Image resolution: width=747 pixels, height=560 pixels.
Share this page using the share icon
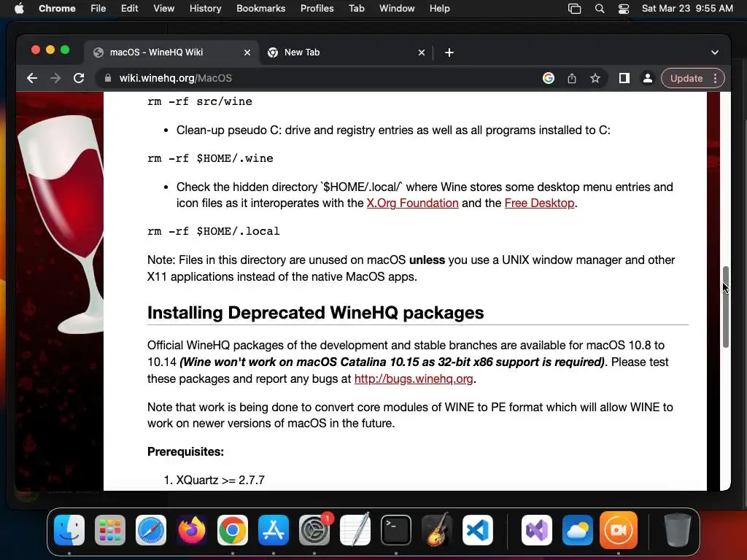point(572,78)
